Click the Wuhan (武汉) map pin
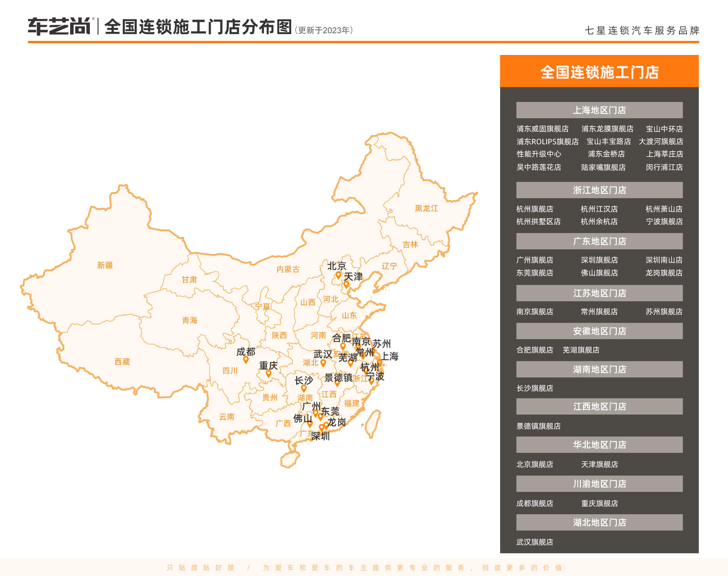The height and width of the screenshot is (576, 728). [323, 363]
